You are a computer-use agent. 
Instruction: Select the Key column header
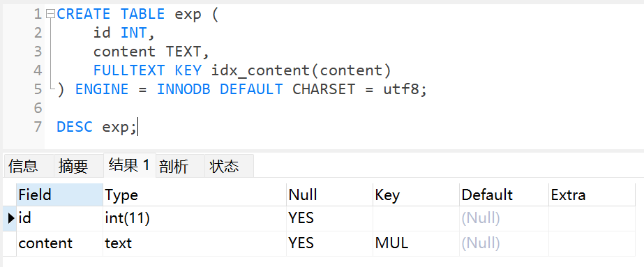416,194
